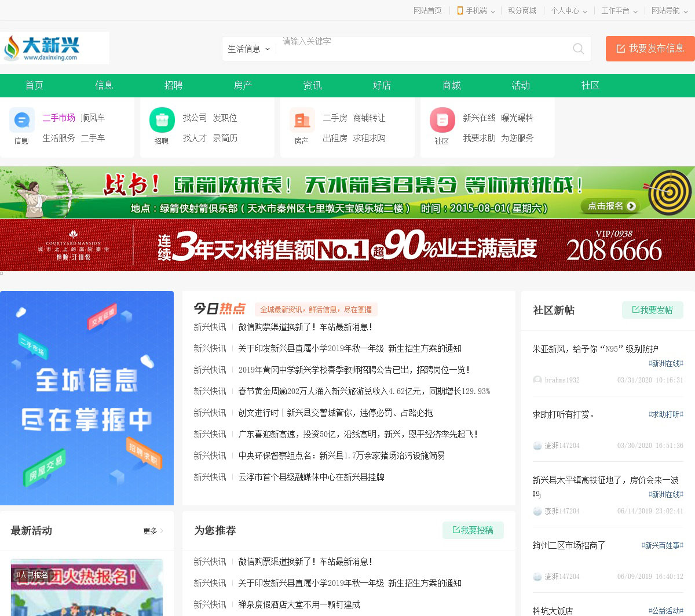Open the 信息 nav tab
695x616 pixels.
104,85
